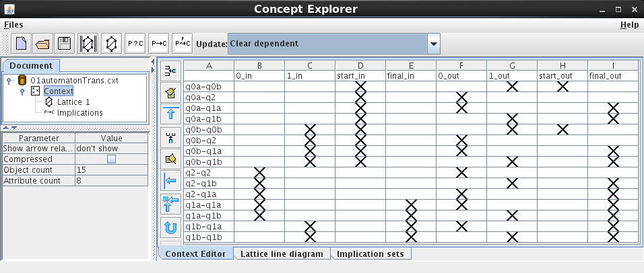Viewport: 644px width, 273px height.
Task: Toggle the Compressed checkbox
Action: pos(112,159)
